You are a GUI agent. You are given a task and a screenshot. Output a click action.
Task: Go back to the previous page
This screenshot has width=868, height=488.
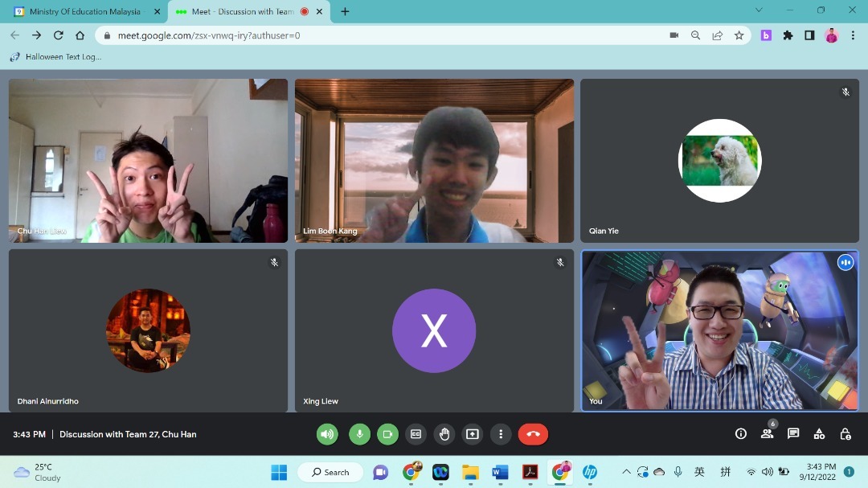click(x=15, y=35)
